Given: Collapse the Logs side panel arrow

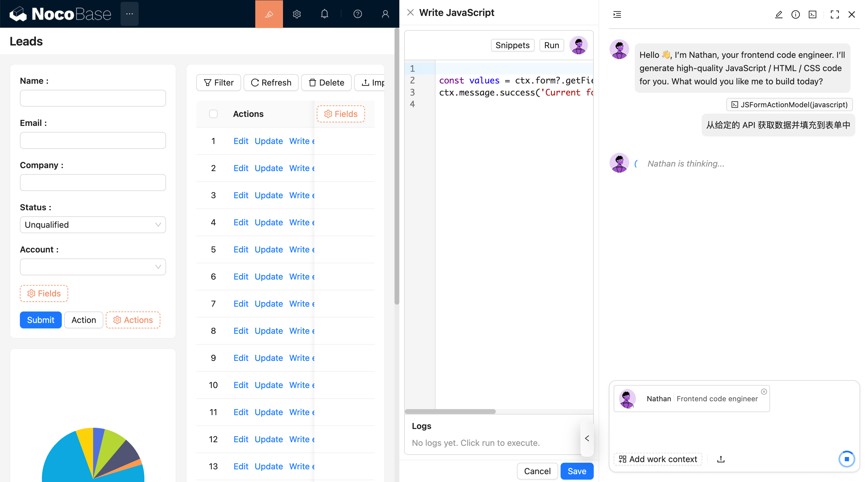Looking at the screenshot, I should 587,438.
